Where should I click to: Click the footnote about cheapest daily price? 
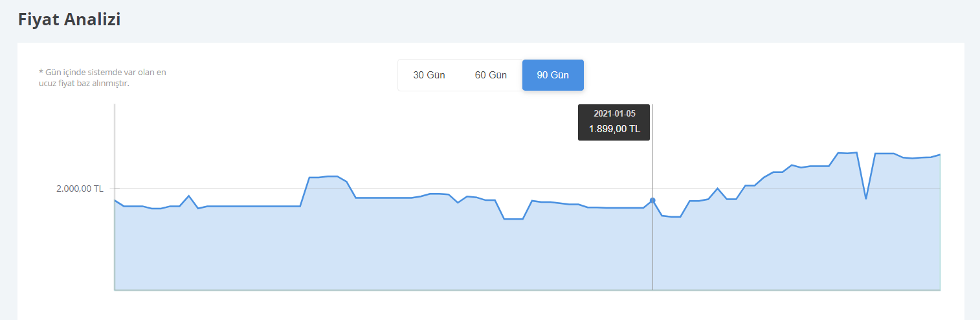(x=102, y=78)
